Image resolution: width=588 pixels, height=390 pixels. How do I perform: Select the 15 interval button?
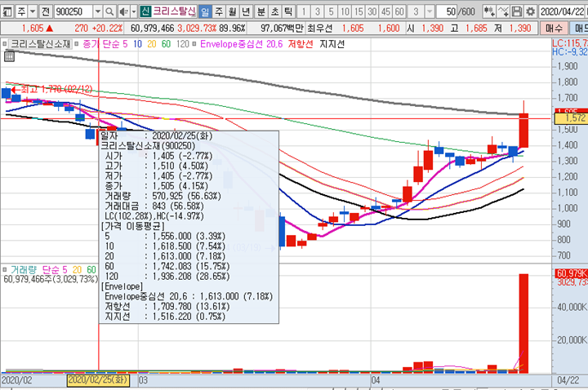[x=359, y=12]
